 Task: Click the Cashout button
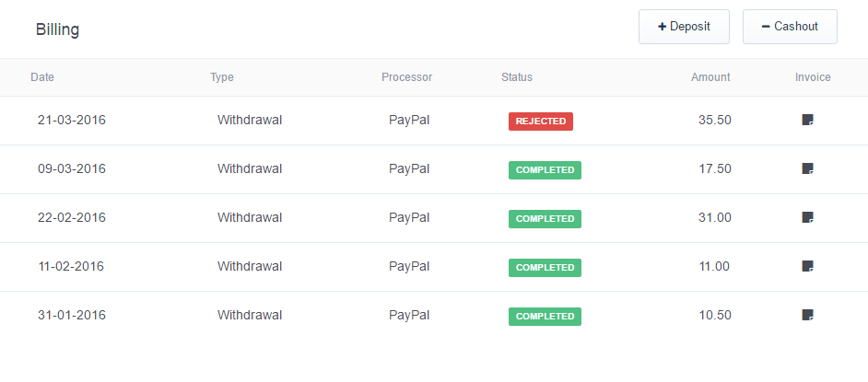point(790,27)
